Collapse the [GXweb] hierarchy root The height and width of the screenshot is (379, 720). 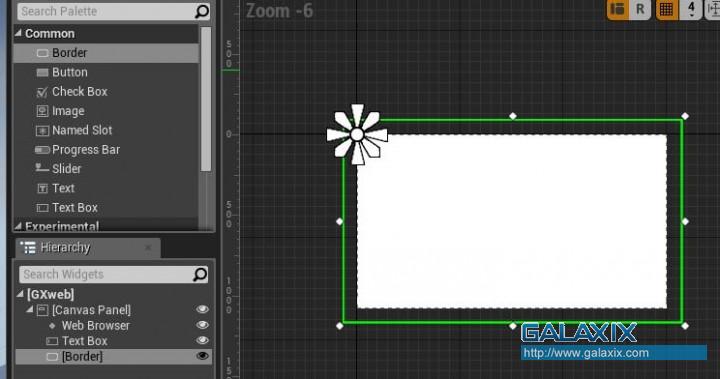[20, 294]
